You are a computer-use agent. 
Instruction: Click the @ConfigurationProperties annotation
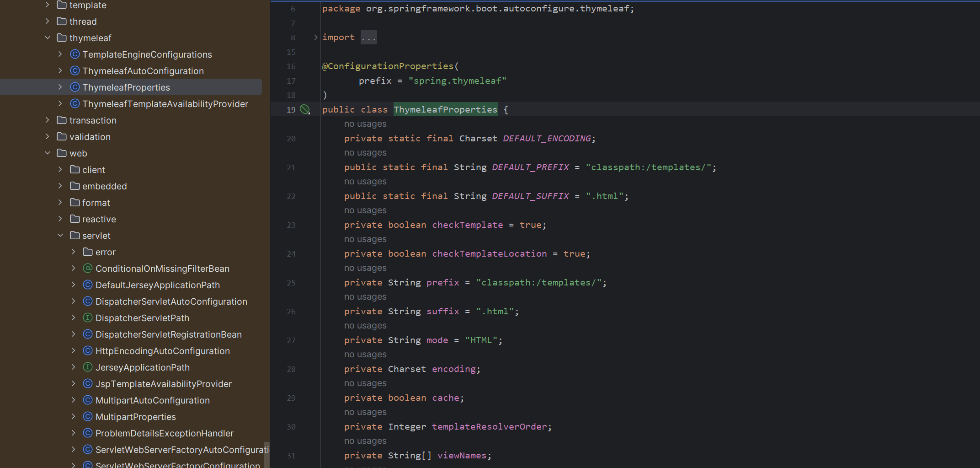388,66
